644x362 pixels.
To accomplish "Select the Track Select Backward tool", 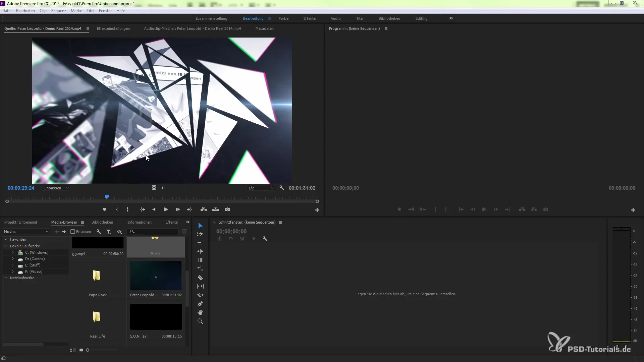I will point(200,243).
